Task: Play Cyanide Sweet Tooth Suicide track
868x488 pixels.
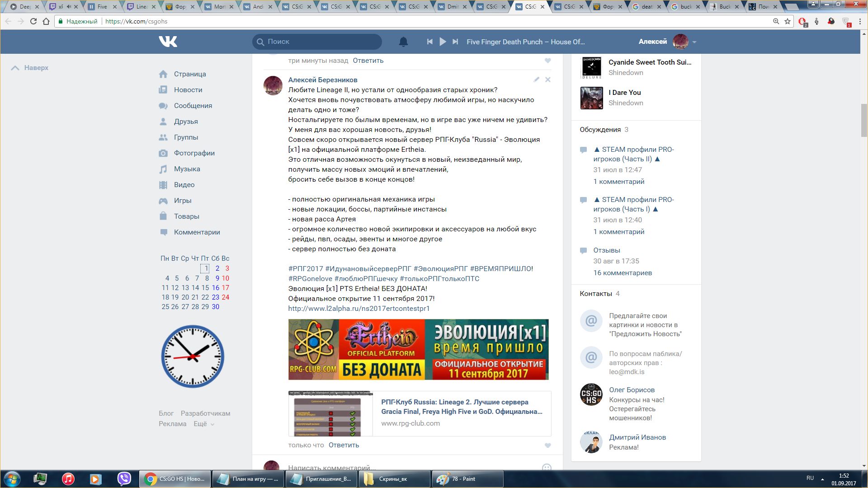Action: click(591, 68)
